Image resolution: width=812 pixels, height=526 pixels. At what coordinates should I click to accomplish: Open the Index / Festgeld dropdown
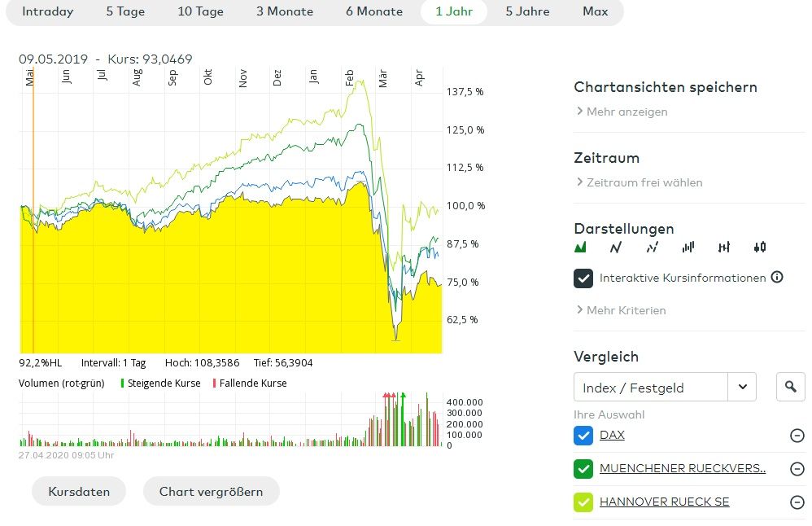coord(742,388)
